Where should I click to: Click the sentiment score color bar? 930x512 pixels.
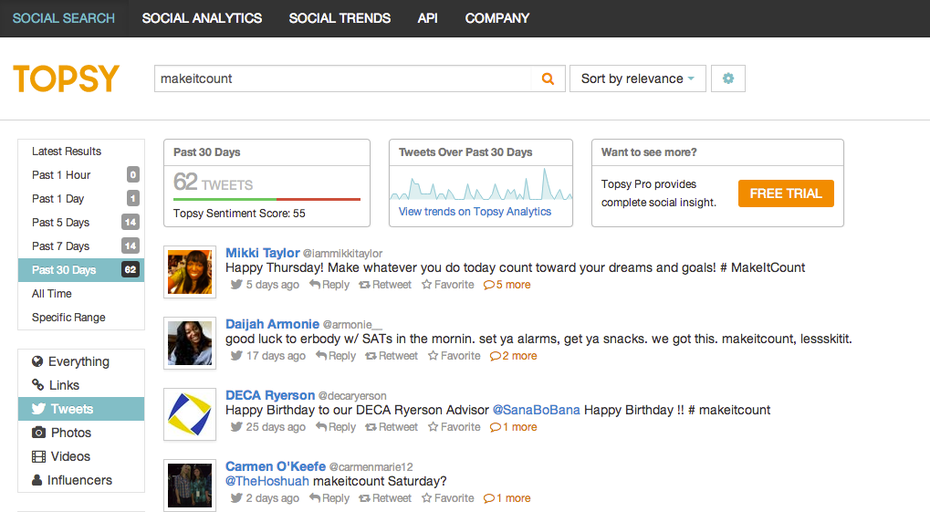pos(267,199)
